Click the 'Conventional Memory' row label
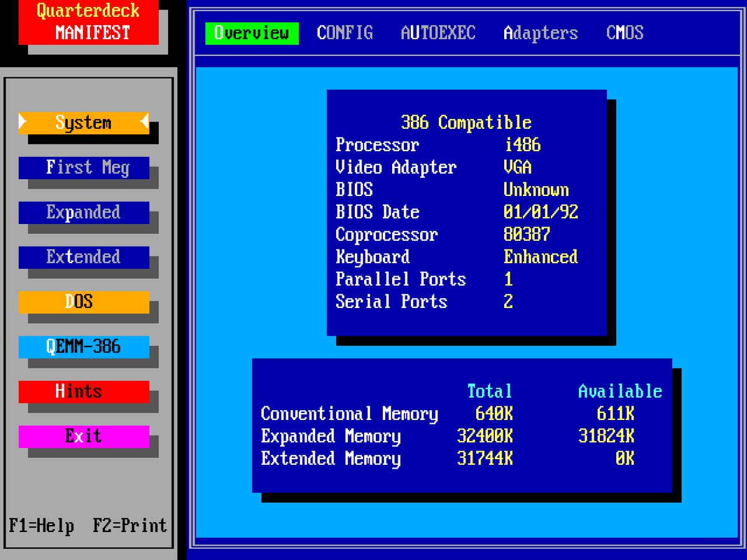The height and width of the screenshot is (560, 747). pos(350,414)
